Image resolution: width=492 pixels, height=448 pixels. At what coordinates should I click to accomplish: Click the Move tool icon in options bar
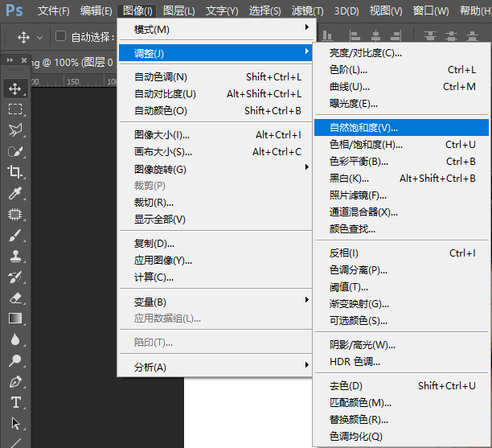click(x=23, y=38)
